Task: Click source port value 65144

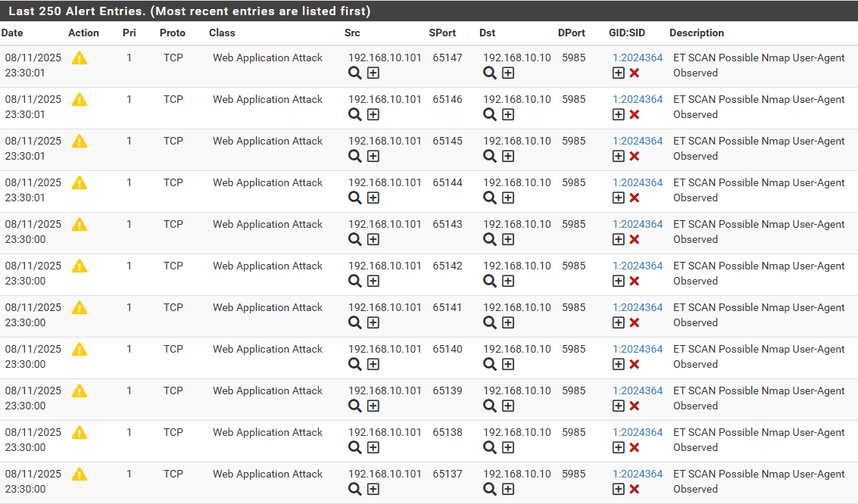Action: tap(448, 182)
